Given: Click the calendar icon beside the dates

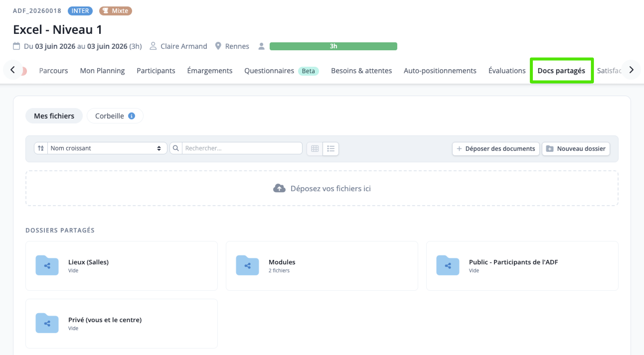Looking at the screenshot, I should 16,46.
